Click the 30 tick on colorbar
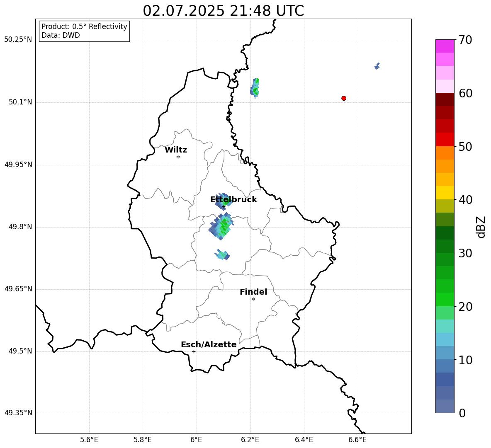Viewport: 491px width, 448px height. coord(465,253)
